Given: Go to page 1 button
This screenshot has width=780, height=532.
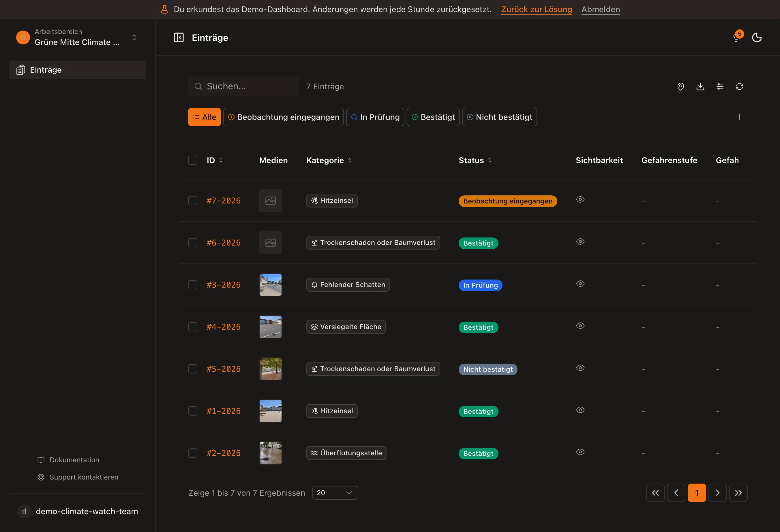Looking at the screenshot, I should pyautogui.click(x=697, y=493).
